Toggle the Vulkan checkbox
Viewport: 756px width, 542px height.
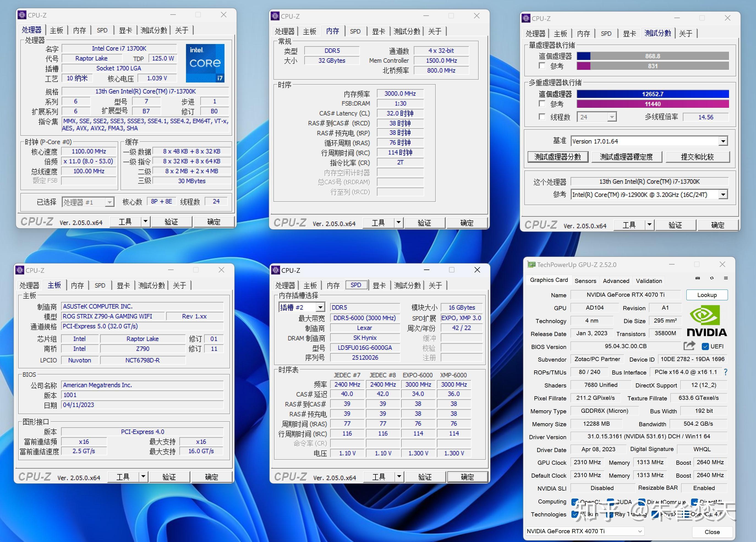click(x=575, y=514)
